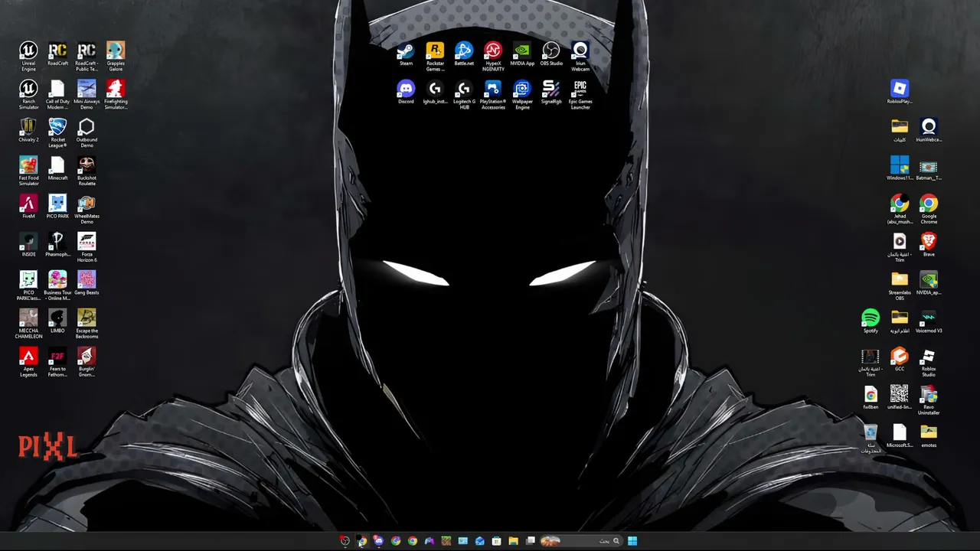980x551 pixels.
Task: Select the Voicemod V3 icon
Action: [929, 322]
